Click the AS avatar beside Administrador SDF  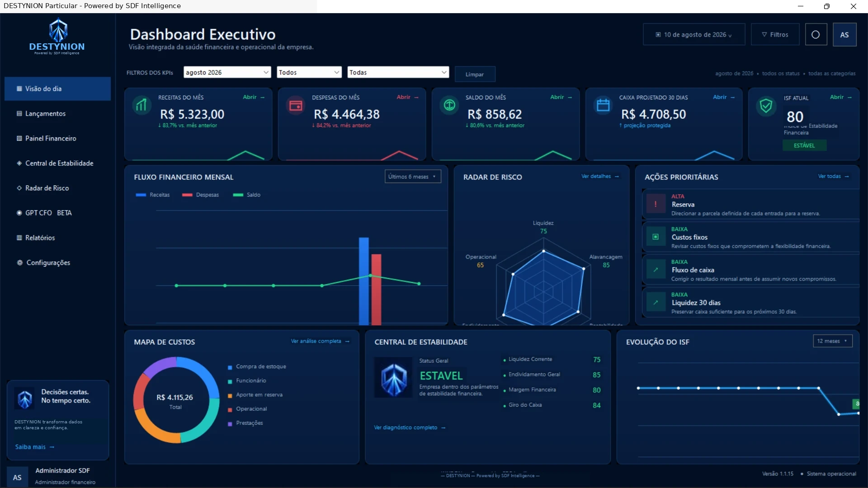coord(17,477)
